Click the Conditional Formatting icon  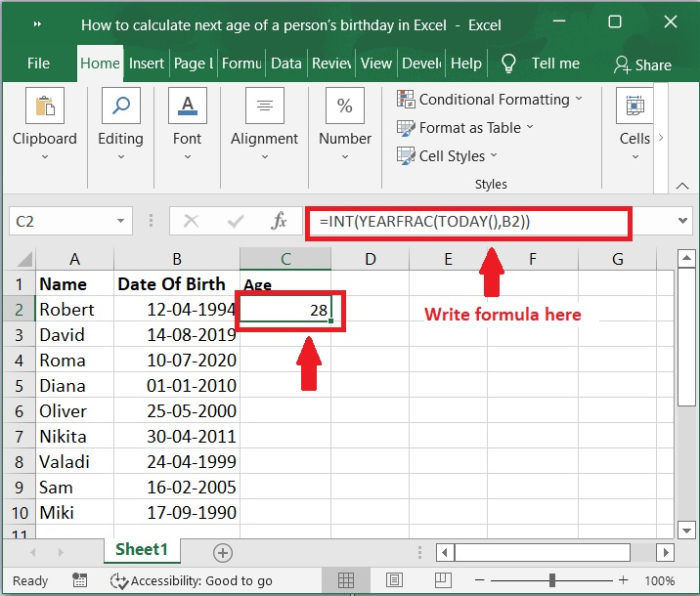point(406,99)
